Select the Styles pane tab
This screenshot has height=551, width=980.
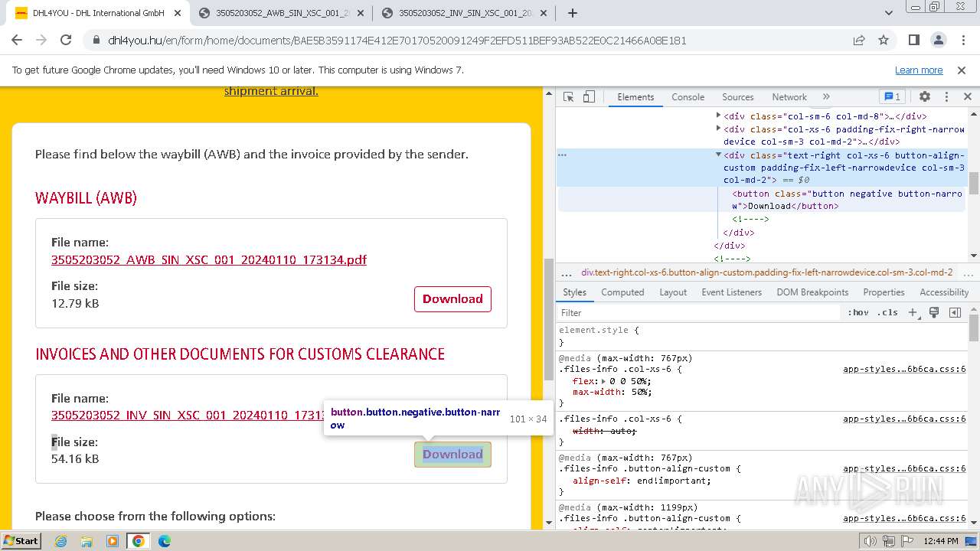574,292
